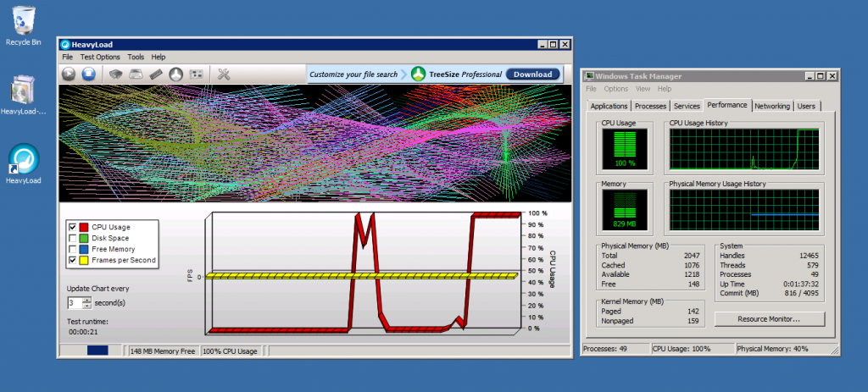Increase the chart update interval with up arrow
The height and width of the screenshot is (392, 868).
click(x=87, y=301)
